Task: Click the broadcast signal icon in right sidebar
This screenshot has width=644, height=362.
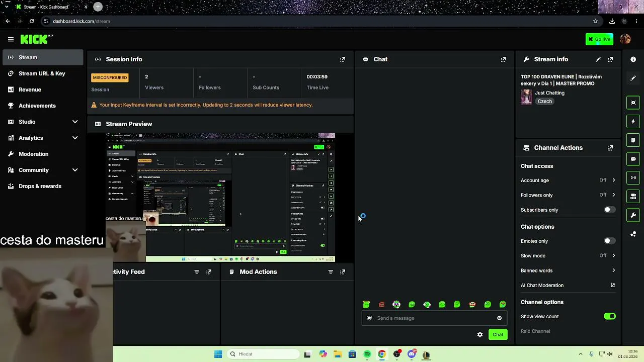Action: (633, 177)
